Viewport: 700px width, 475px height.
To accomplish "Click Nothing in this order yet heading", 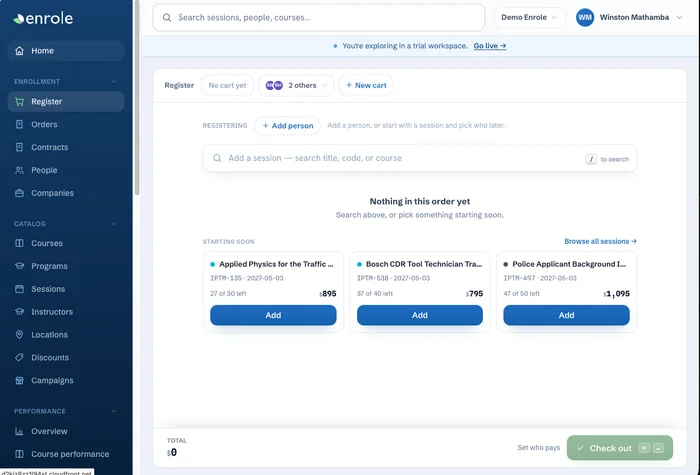I will click(x=420, y=202).
